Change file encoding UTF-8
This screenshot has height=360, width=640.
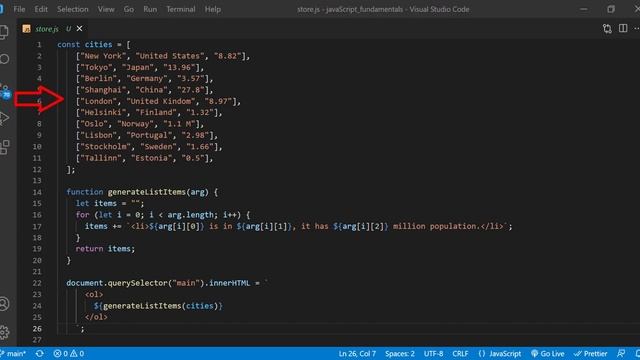tap(433, 353)
